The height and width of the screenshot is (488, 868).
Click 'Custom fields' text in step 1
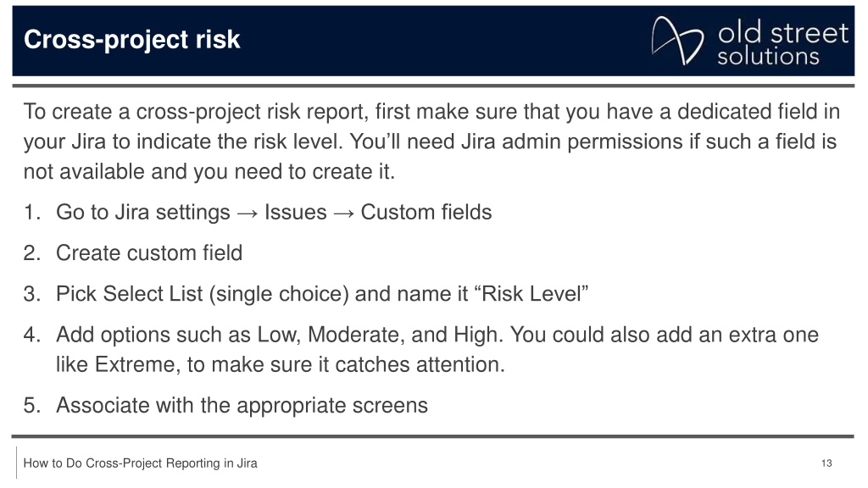(x=426, y=213)
